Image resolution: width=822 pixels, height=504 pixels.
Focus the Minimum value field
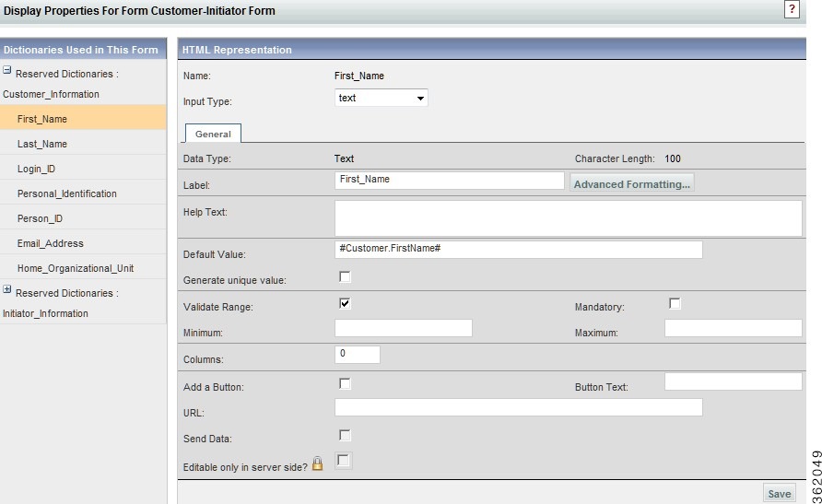[x=404, y=328]
